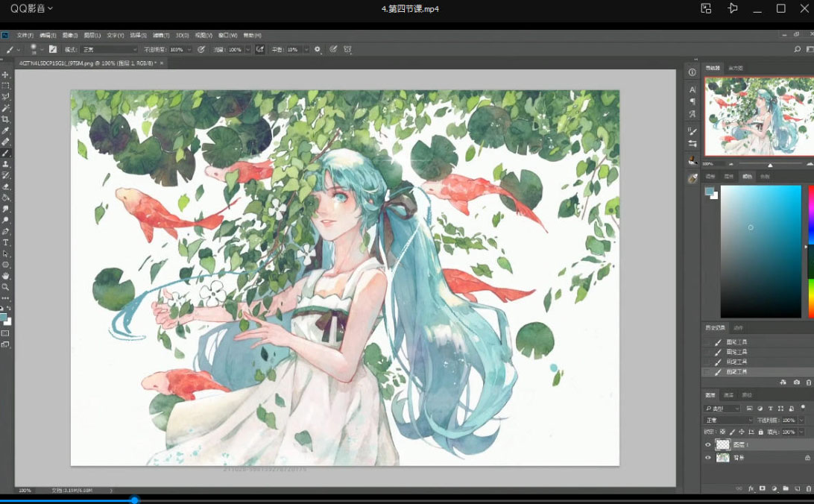The width and height of the screenshot is (814, 504).
Task: Click the search icon in options bar
Action: coord(797,49)
